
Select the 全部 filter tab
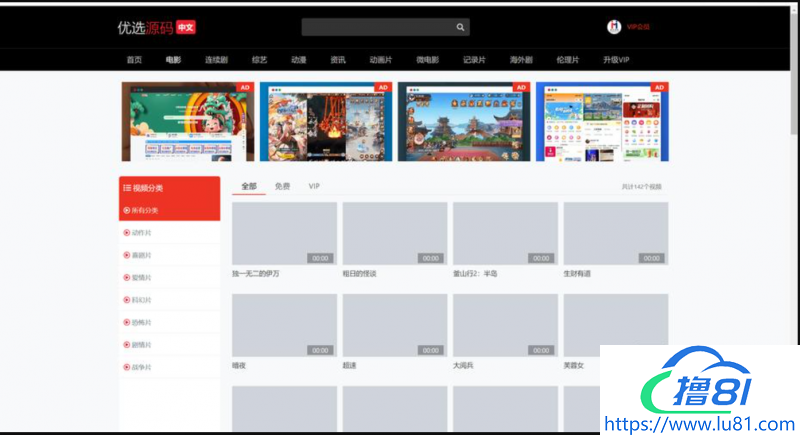pyautogui.click(x=249, y=186)
